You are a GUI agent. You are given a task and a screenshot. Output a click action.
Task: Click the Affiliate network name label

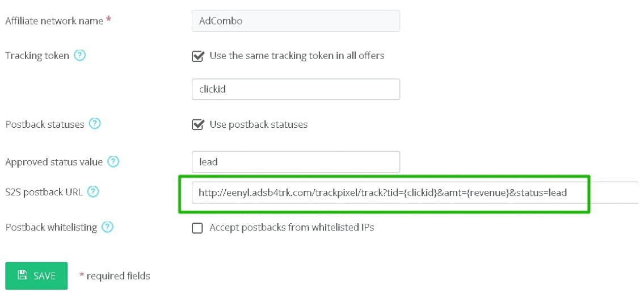coord(54,20)
